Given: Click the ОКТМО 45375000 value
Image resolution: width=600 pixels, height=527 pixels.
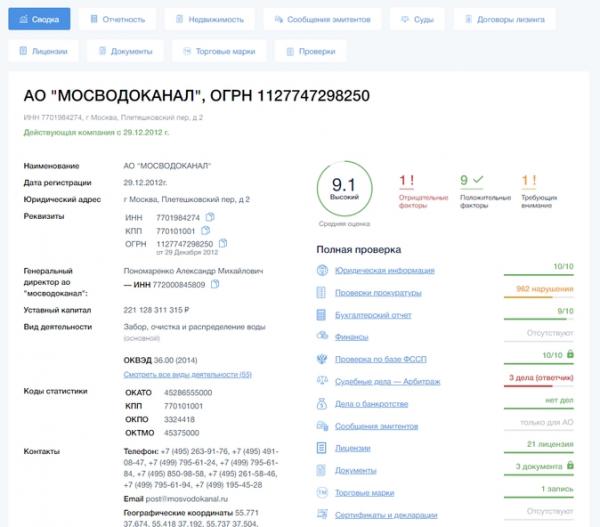Looking at the screenshot, I should pyautogui.click(x=181, y=432).
